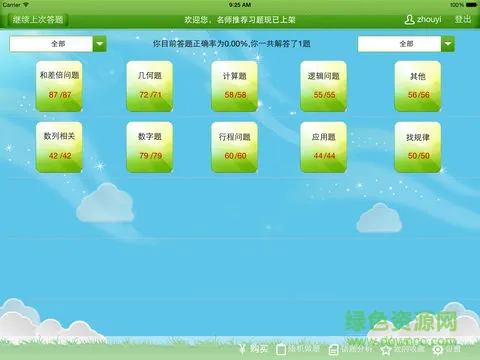Viewport: 480px width, 360px height.
Task: Tap the clipboard icon in bottom bar
Action: pyautogui.click(x=281, y=349)
